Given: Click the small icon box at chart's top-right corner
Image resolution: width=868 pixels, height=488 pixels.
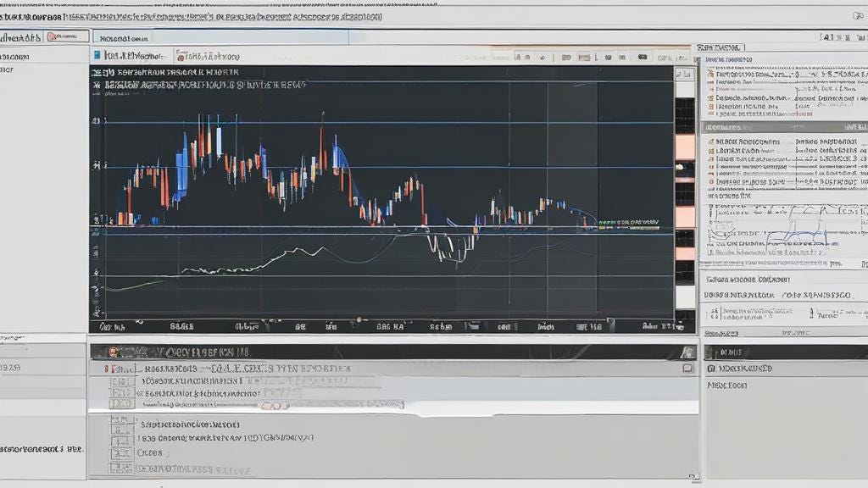Looking at the screenshot, I should (684, 74).
